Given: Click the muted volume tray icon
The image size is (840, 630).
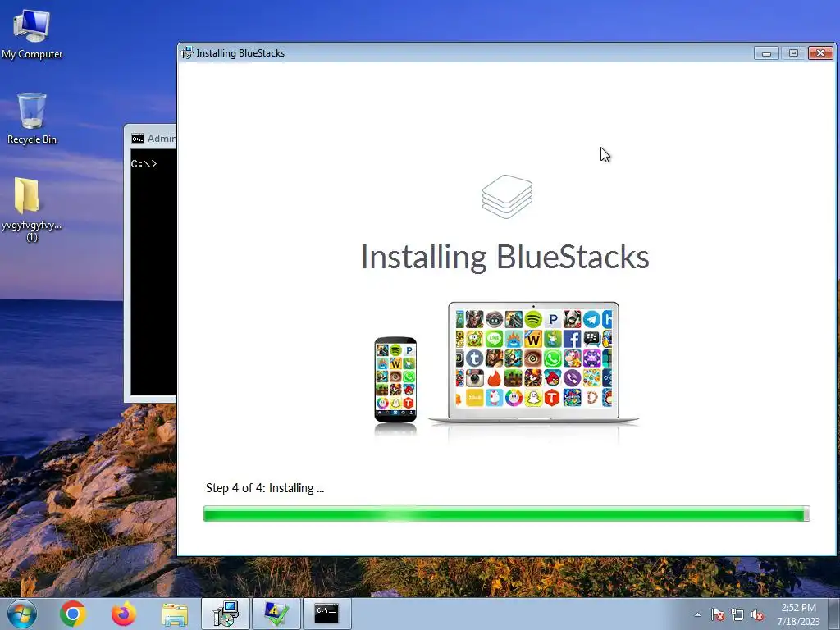Looking at the screenshot, I should pos(757,614).
